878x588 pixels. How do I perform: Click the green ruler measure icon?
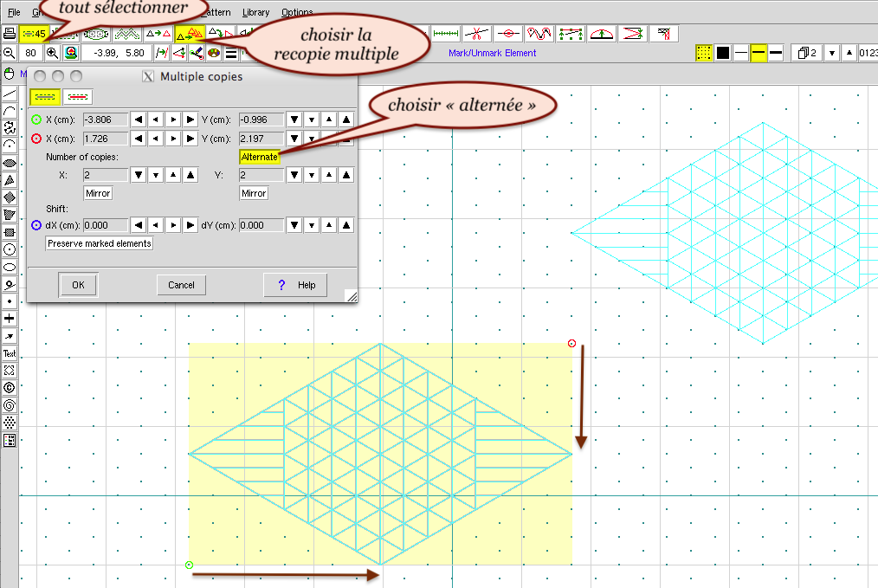click(x=446, y=34)
